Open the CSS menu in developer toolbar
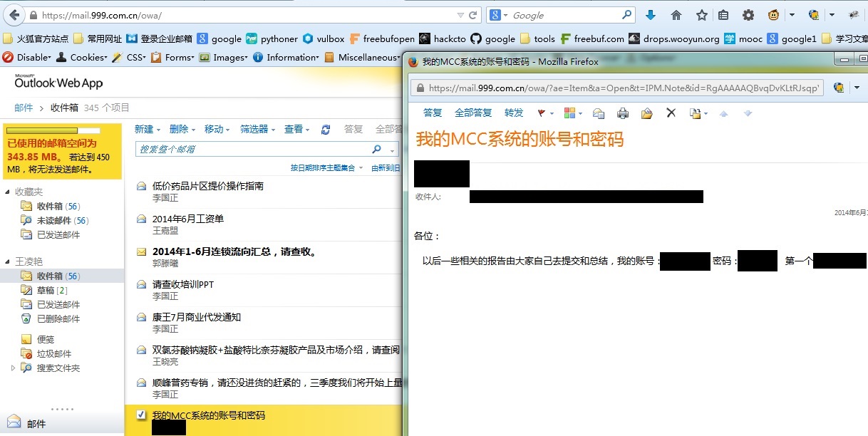868x436 pixels. point(128,57)
